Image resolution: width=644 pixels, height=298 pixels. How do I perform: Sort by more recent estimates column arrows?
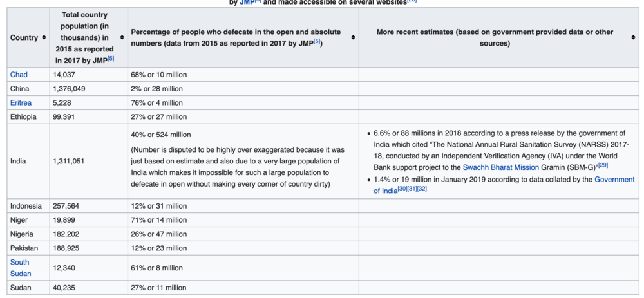633,38
